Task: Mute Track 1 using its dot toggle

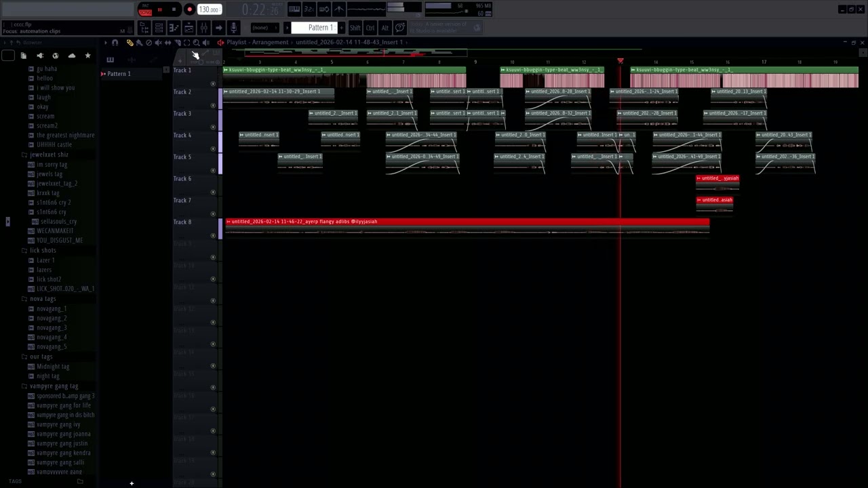Action: click(213, 84)
